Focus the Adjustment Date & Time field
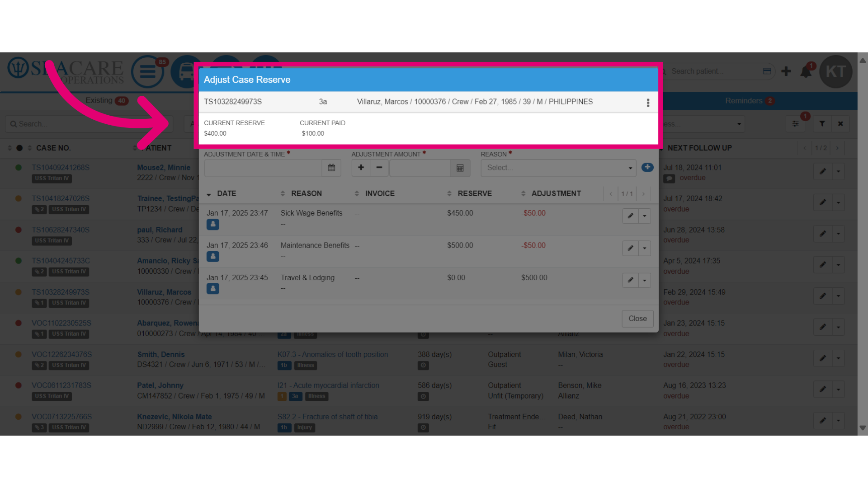The width and height of the screenshot is (868, 488). pos(263,168)
